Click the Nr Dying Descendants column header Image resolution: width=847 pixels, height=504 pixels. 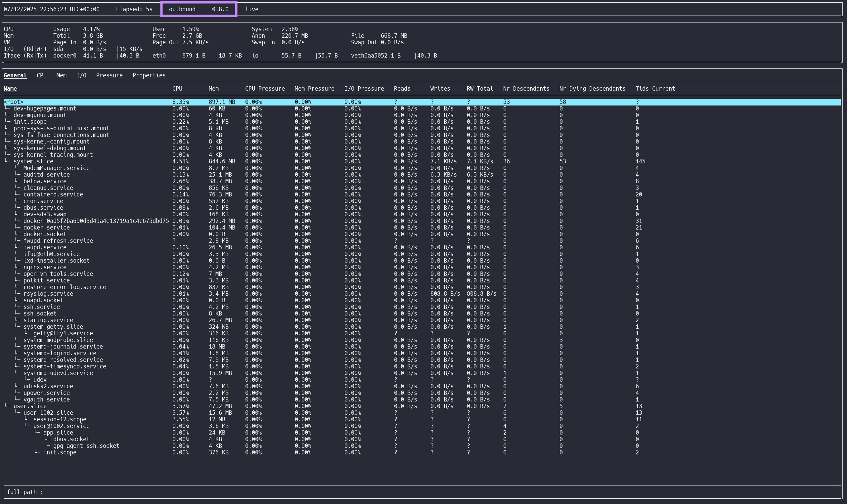(x=592, y=89)
